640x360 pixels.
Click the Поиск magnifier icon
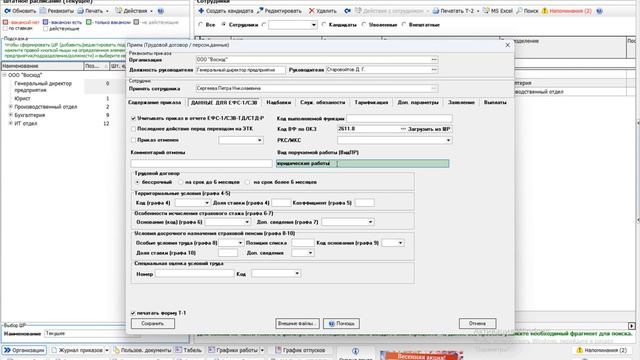coord(519,11)
